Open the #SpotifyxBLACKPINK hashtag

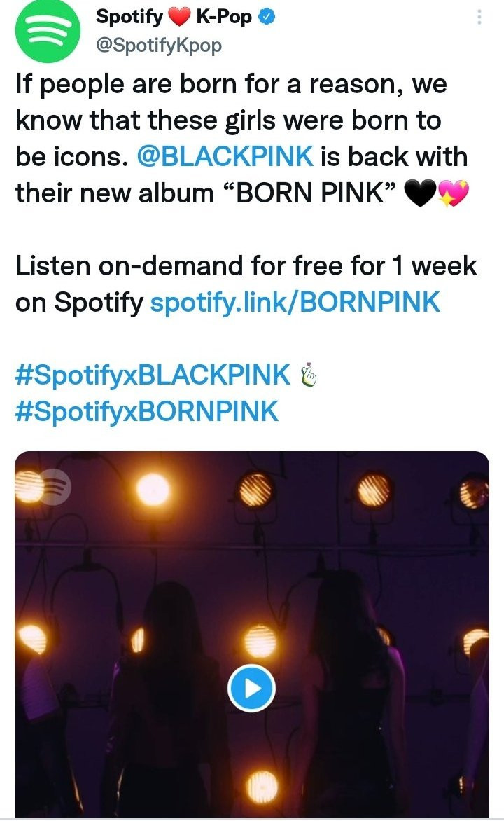point(153,375)
